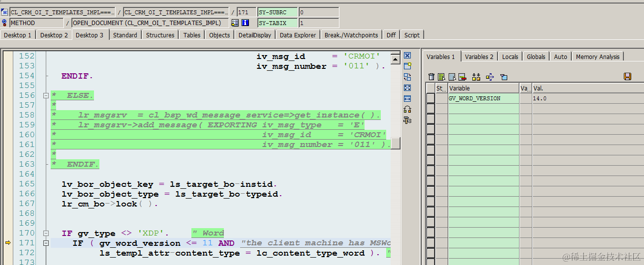Click the OPEN_DOCUMENT method name field
Image resolution: width=644 pixels, height=265 pixels.
click(150, 23)
